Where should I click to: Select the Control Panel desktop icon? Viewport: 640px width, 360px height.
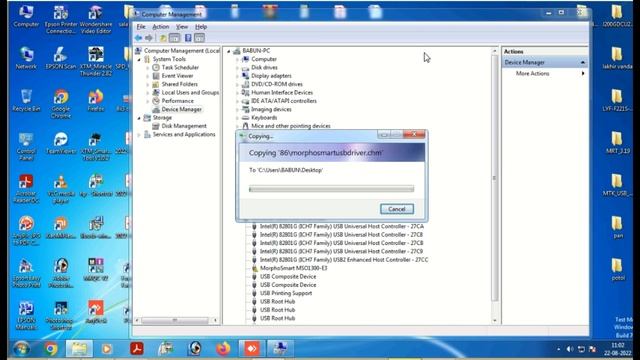(26, 146)
